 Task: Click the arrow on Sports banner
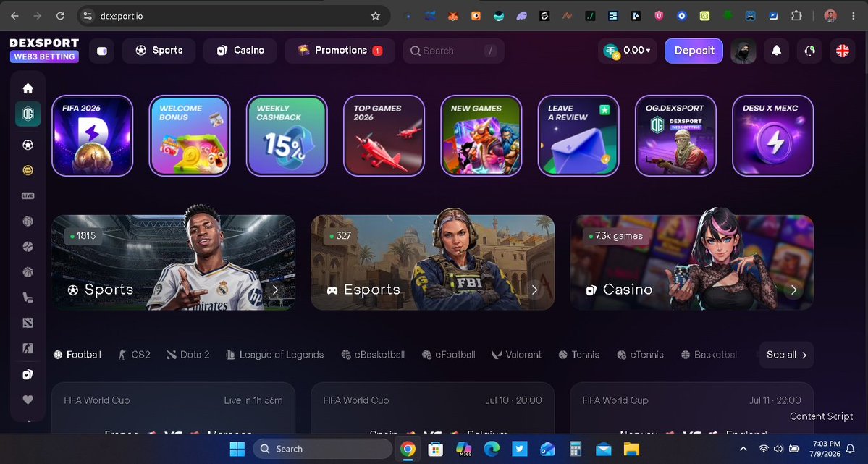click(x=275, y=290)
